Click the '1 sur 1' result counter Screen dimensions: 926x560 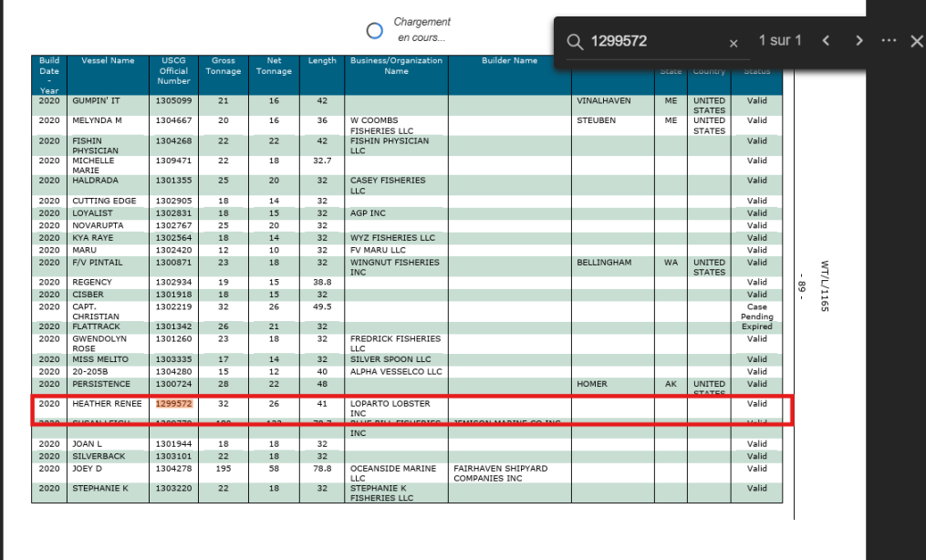tap(779, 41)
